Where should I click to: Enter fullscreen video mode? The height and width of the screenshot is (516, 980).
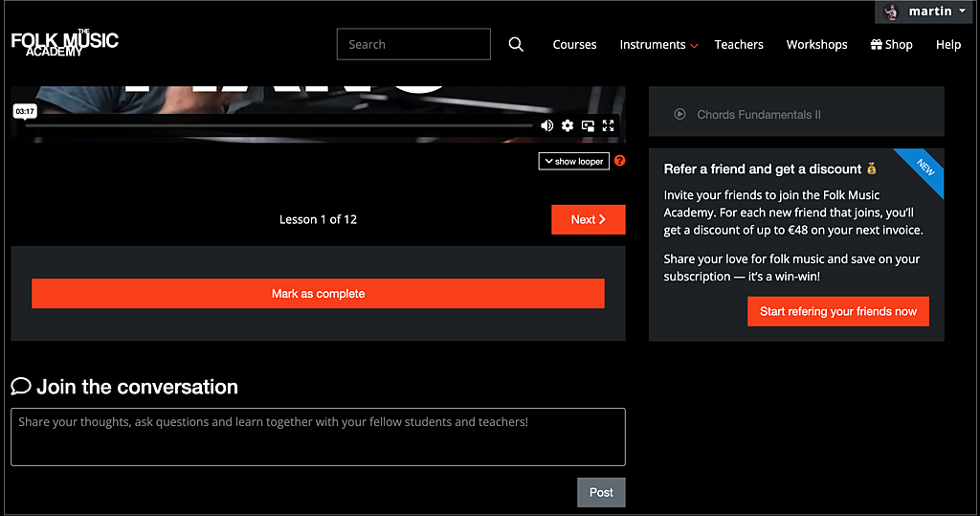click(x=608, y=125)
